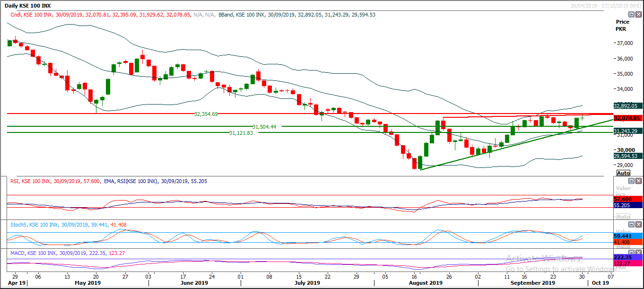Collapse the price pane using its minimize control
This screenshot has width=644, height=289.
(631, 14)
